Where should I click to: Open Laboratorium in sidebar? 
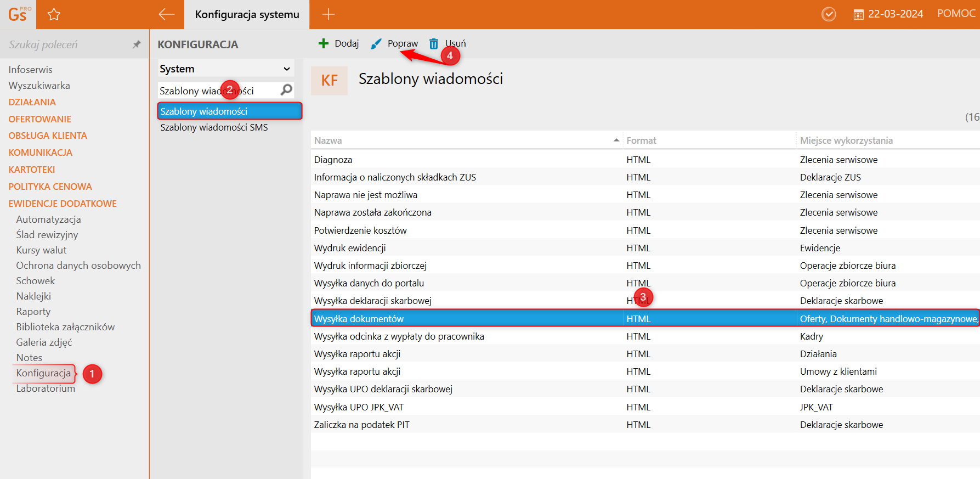[x=46, y=388]
